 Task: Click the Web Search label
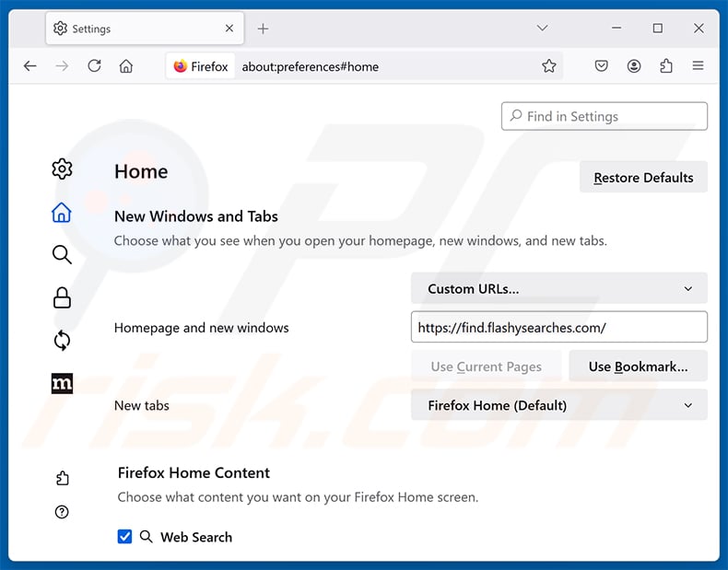point(196,537)
